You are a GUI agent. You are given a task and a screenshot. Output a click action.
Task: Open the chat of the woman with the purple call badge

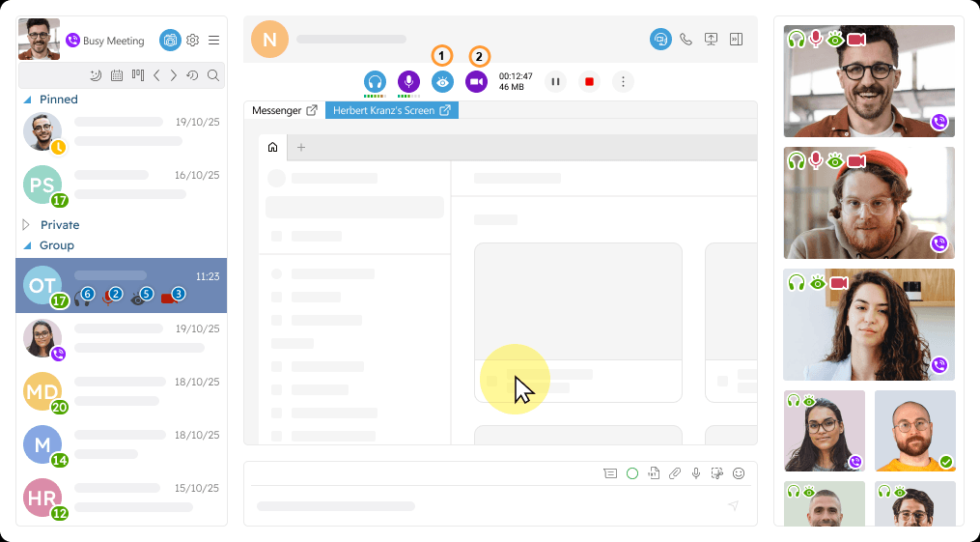[x=122, y=339]
